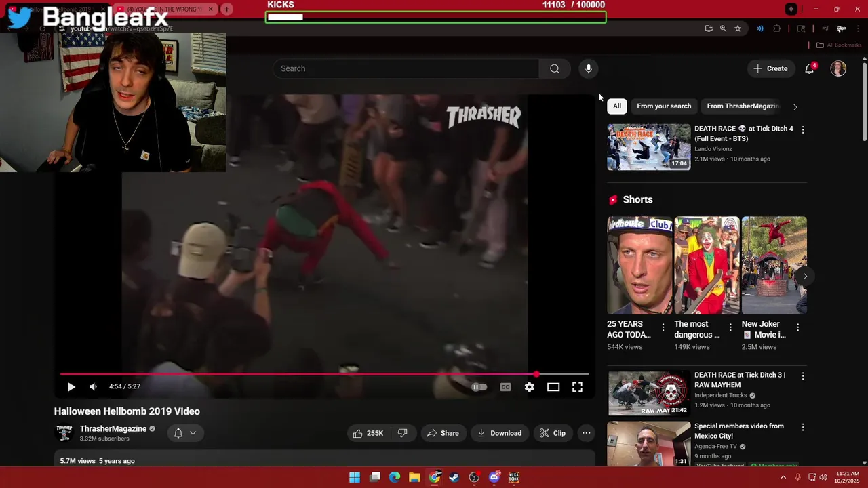Switch to theater mode view
The image size is (868, 488).
coord(553,387)
